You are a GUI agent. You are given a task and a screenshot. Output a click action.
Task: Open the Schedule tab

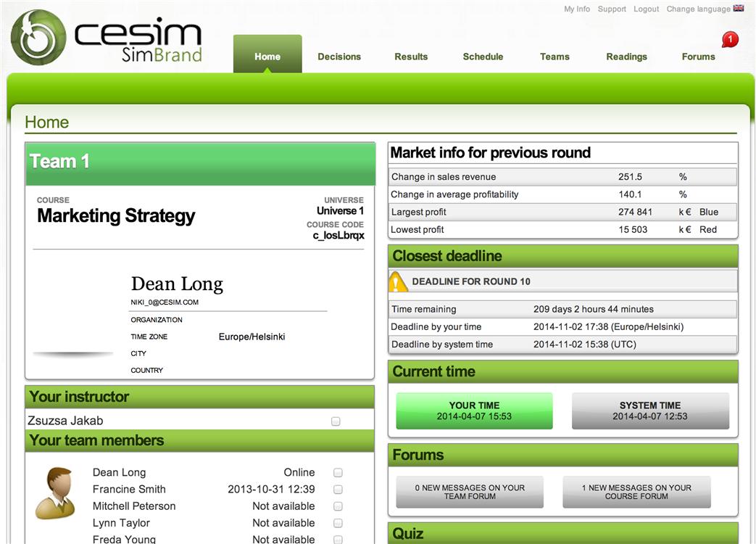483,57
